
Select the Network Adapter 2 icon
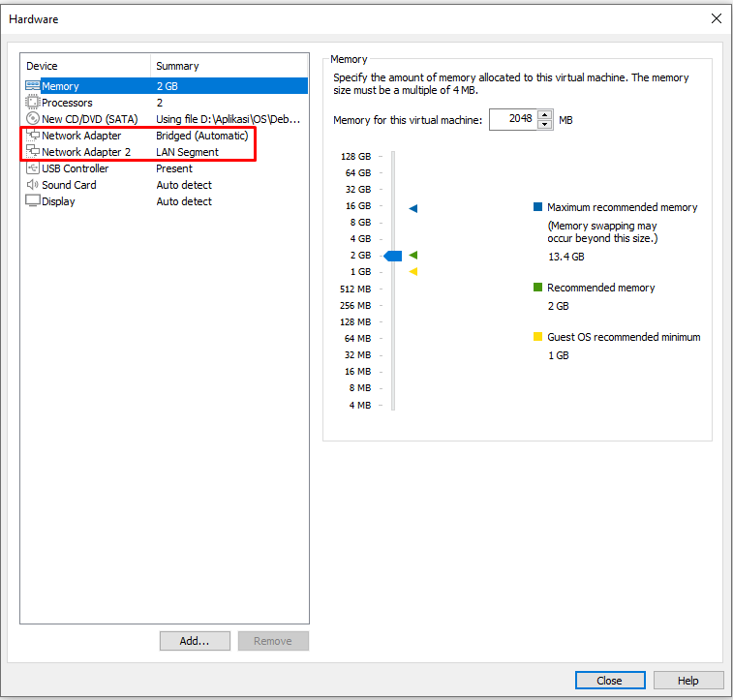(x=32, y=152)
